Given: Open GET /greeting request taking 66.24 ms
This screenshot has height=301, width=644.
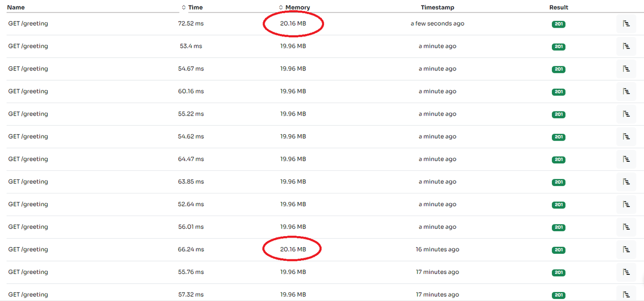Looking at the screenshot, I should (x=28, y=250).
